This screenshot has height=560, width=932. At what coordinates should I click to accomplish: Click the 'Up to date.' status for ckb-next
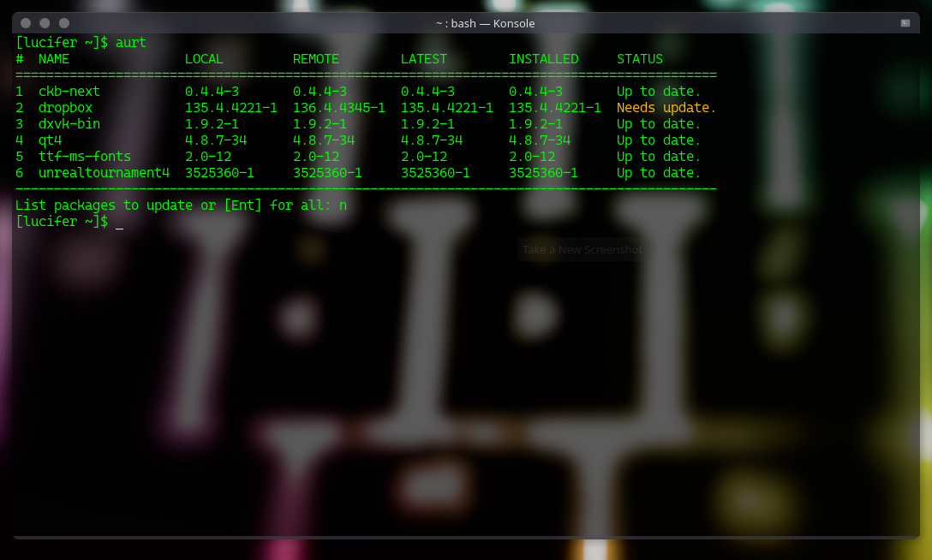659,92
